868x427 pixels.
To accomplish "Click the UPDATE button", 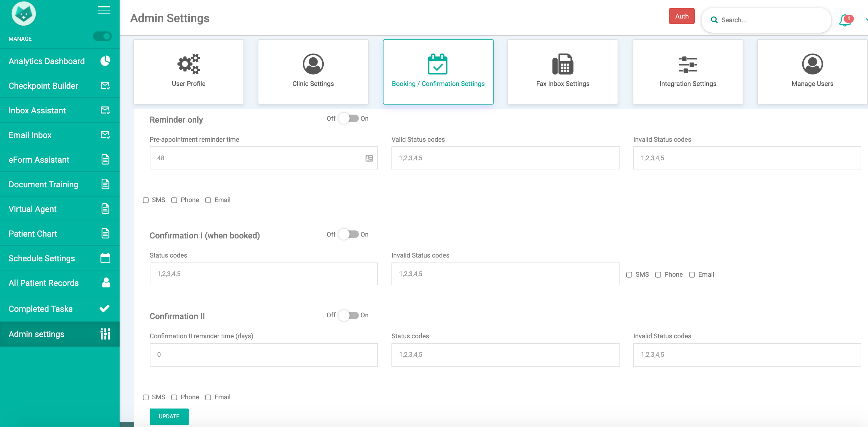I will [x=169, y=416].
